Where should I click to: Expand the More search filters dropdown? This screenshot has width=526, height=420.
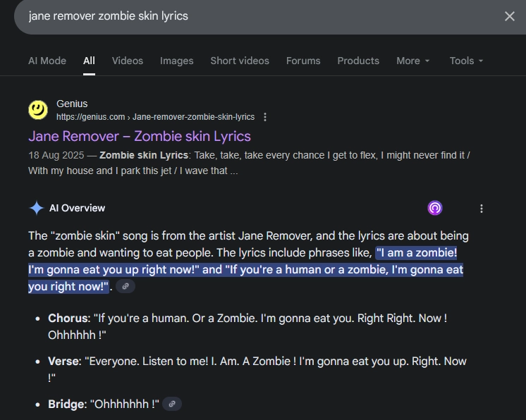tap(412, 61)
